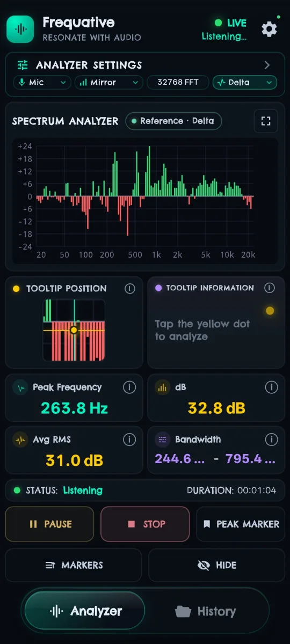The width and height of the screenshot is (290, 644).
Task: Pause the audio analysis
Action: (50, 524)
